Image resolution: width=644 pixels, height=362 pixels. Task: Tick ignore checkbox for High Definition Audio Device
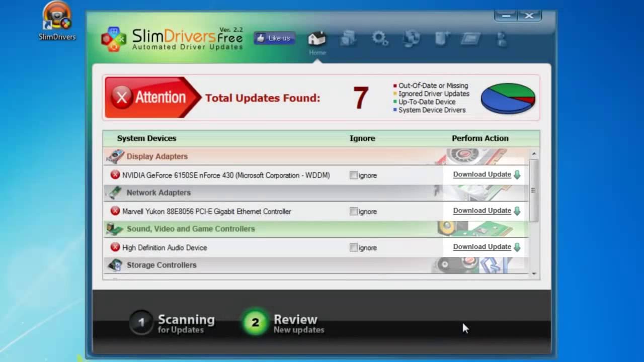[354, 248]
